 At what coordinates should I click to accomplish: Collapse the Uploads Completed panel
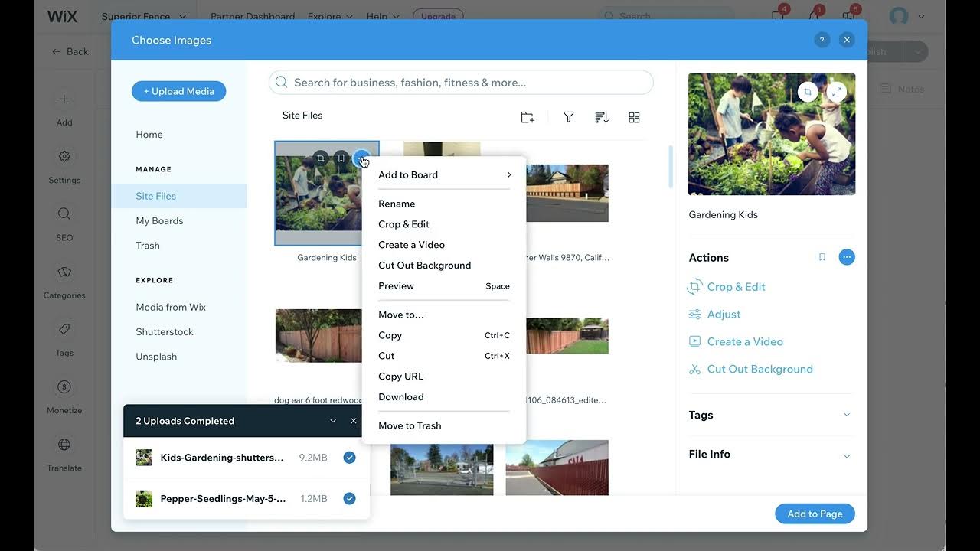pos(333,421)
